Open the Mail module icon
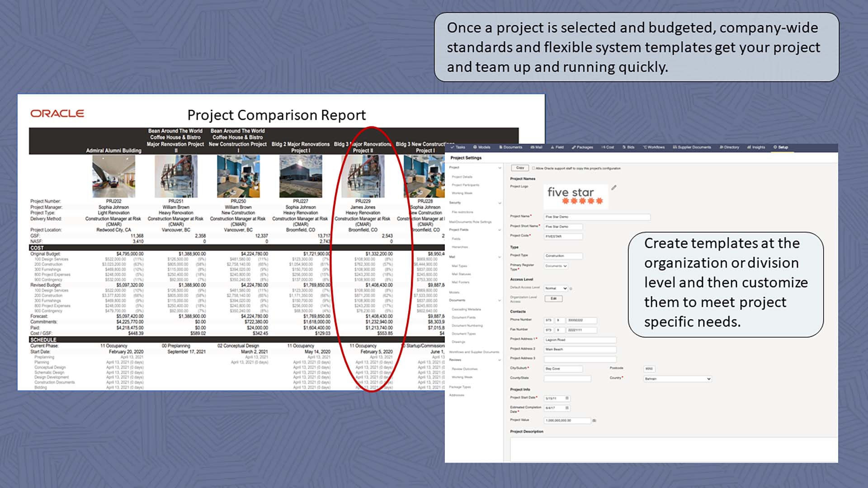868x488 pixels. (x=537, y=147)
